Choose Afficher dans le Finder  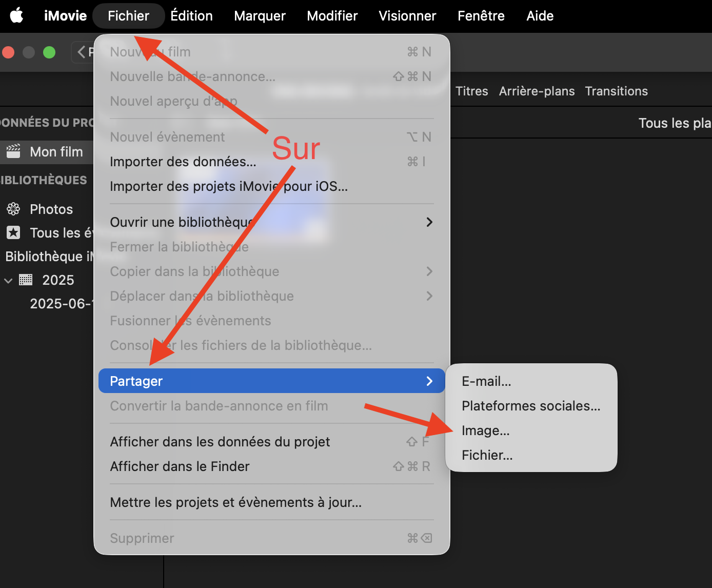coord(272,466)
